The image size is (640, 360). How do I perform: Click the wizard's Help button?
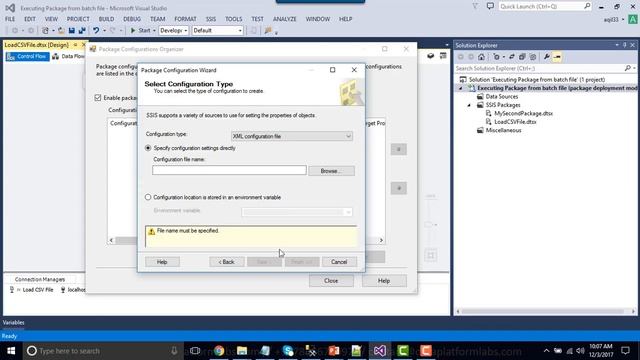(162, 262)
